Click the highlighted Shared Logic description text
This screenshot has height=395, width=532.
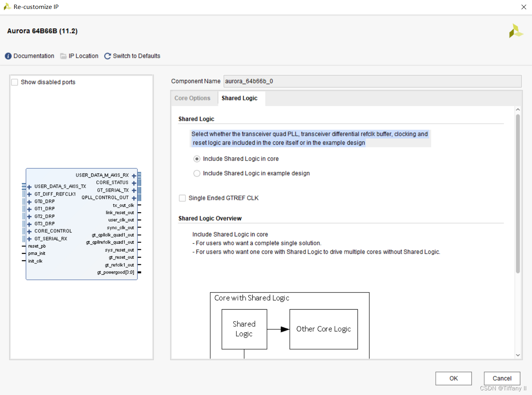click(x=310, y=139)
